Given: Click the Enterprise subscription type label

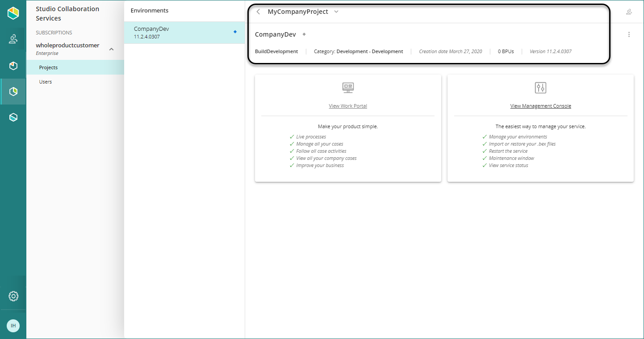Looking at the screenshot, I should tap(47, 53).
